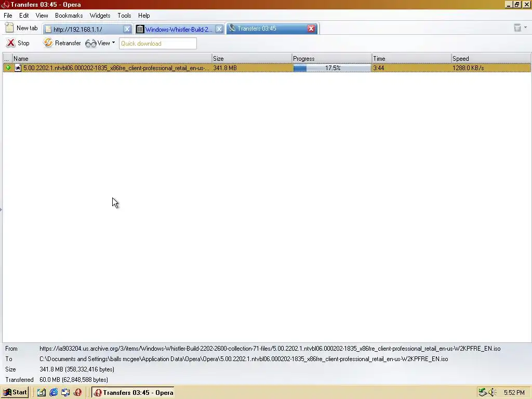Viewport: 532px width, 399px height.
Task: Click the From archive.org URL text
Action: (x=270, y=349)
